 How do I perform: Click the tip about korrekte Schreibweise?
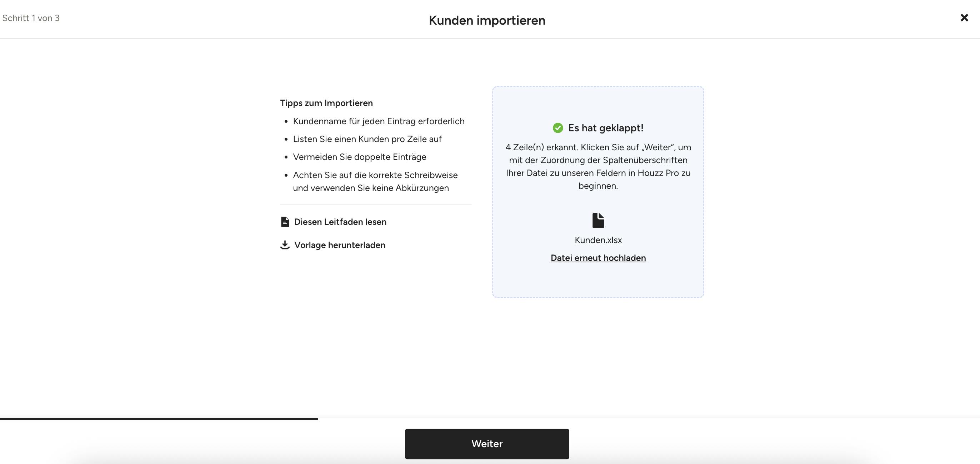[375, 181]
